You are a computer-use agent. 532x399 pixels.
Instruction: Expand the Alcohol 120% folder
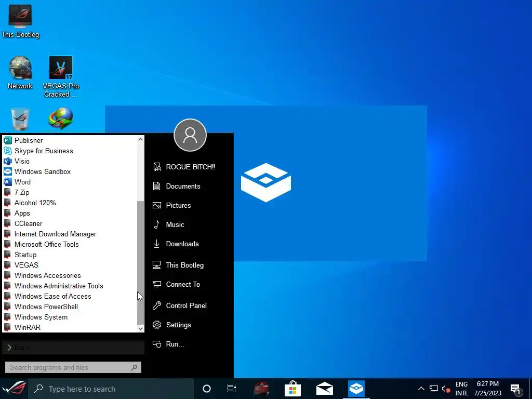point(70,203)
